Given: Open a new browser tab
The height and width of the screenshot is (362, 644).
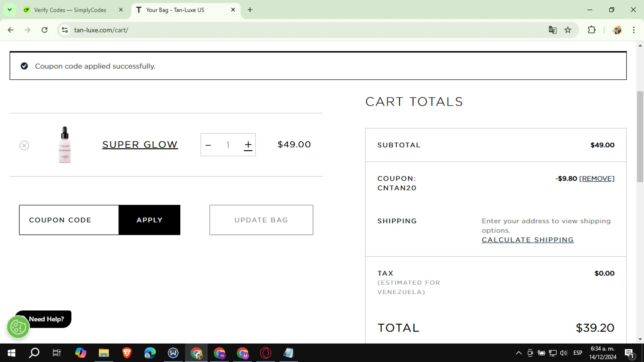Looking at the screenshot, I should click(250, 10).
